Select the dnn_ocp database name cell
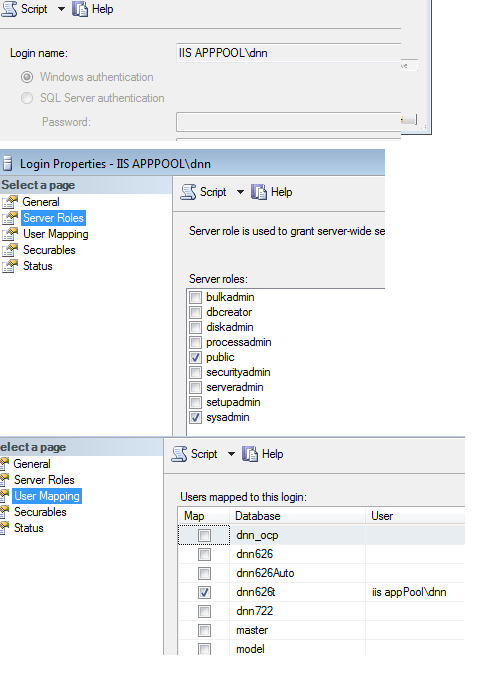Image resolution: width=487 pixels, height=698 pixels. point(297,535)
